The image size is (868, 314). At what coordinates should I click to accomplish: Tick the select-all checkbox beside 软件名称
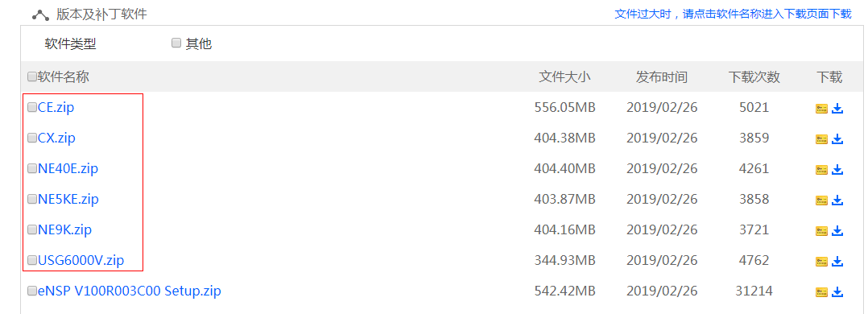pos(32,77)
